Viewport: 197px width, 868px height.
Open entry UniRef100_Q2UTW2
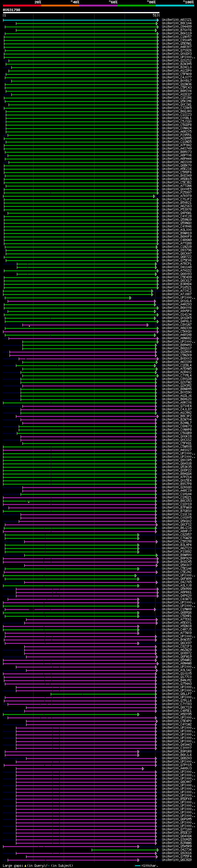tap(176, 382)
